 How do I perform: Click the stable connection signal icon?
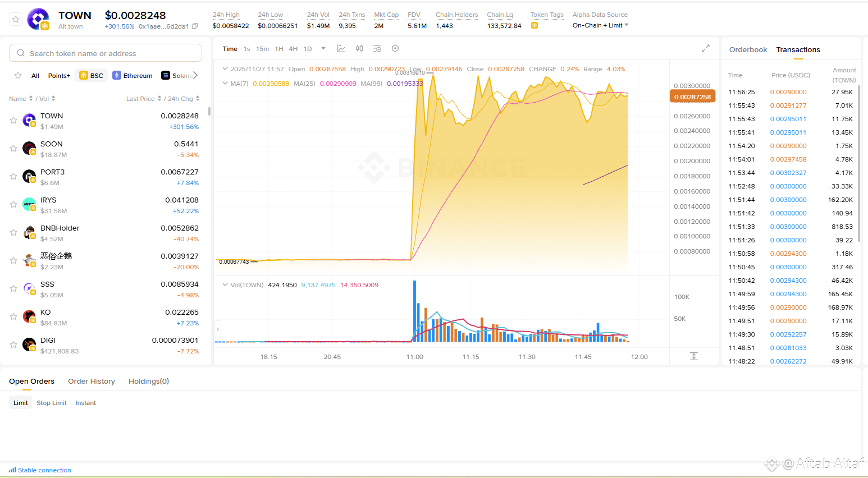point(12,470)
